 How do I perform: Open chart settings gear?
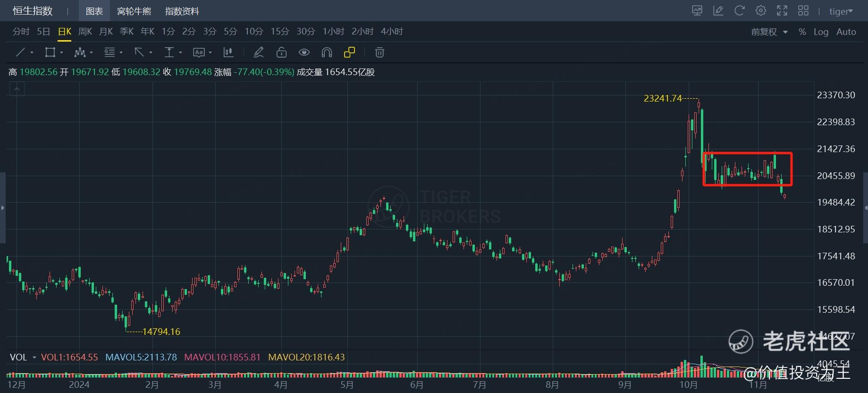761,11
